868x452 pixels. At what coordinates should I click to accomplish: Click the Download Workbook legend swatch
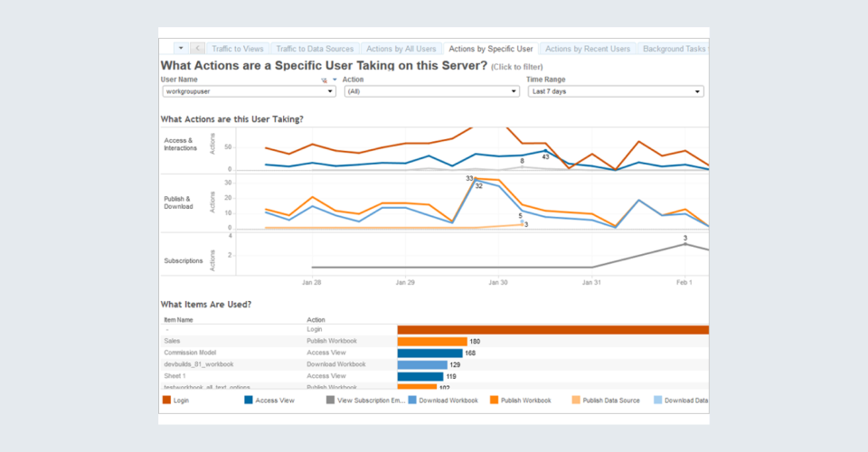pyautogui.click(x=412, y=399)
